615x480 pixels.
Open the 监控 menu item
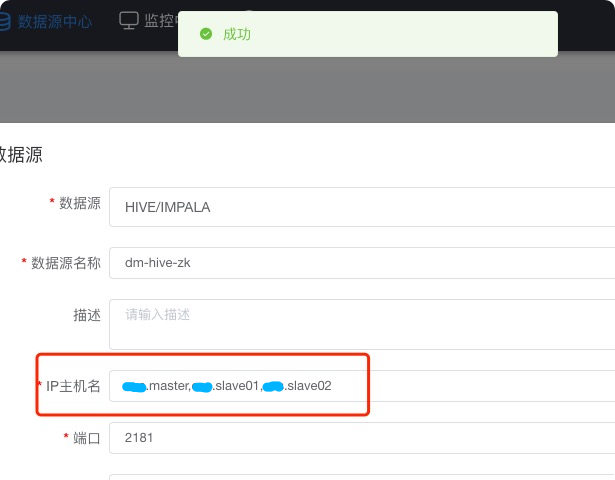tap(159, 20)
